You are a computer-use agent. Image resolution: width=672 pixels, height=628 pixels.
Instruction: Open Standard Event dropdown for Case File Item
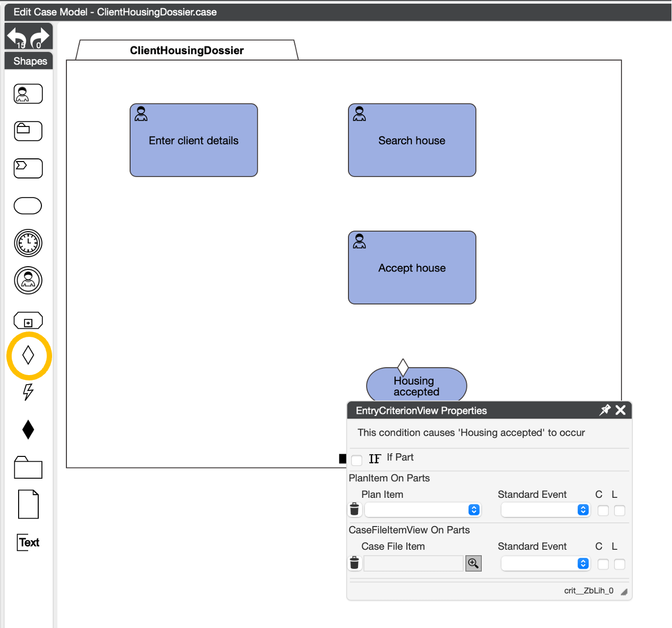(546, 563)
